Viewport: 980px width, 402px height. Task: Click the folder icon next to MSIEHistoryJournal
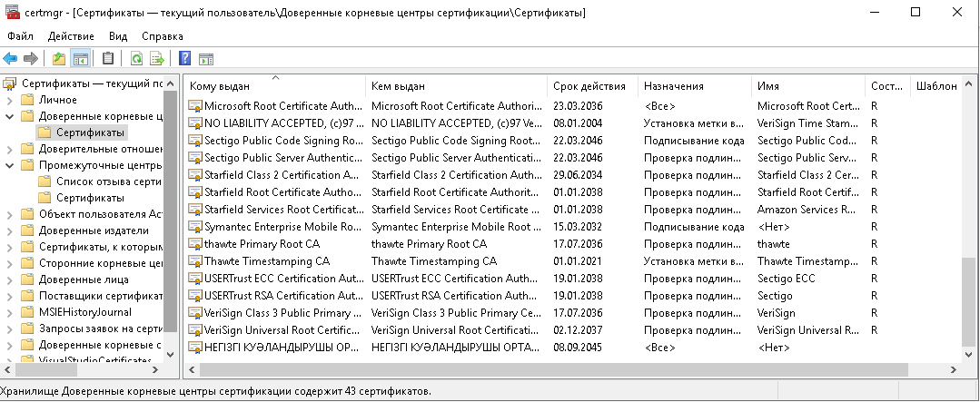[x=27, y=312]
